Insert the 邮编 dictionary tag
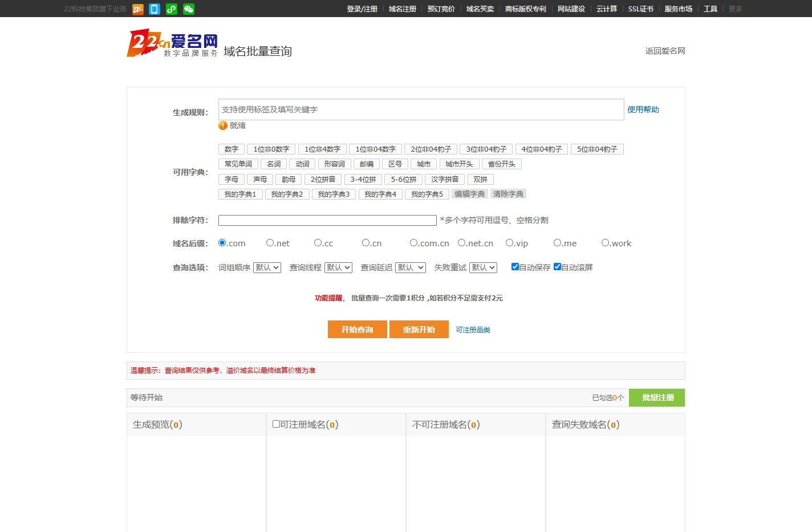 coord(367,164)
